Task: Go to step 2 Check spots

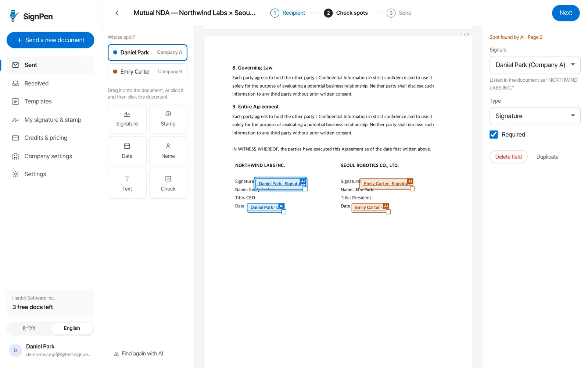Action: point(346,13)
